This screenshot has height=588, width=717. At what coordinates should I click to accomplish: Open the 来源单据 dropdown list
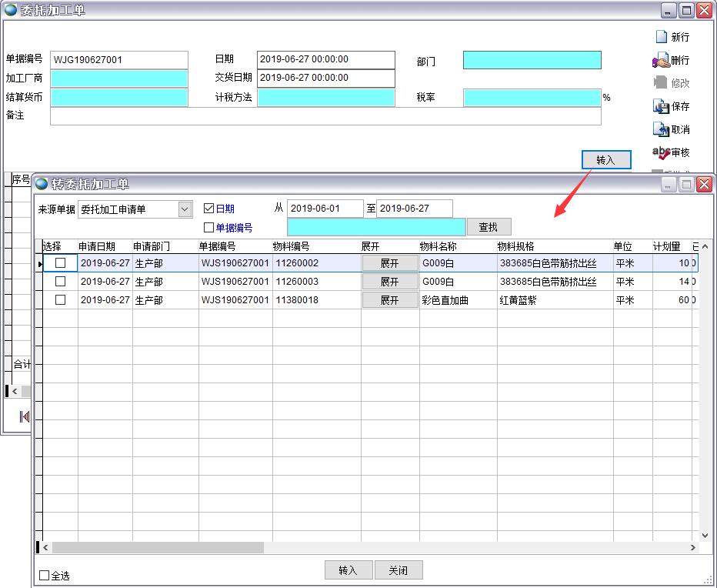tap(185, 209)
